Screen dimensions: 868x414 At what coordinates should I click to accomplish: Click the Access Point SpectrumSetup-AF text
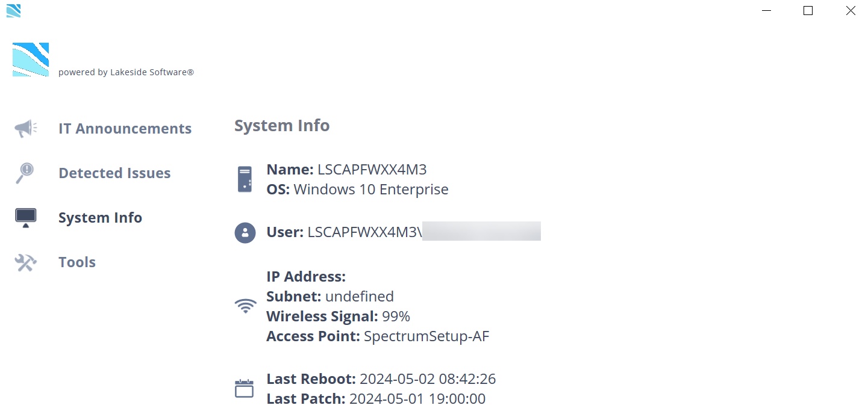click(426, 336)
